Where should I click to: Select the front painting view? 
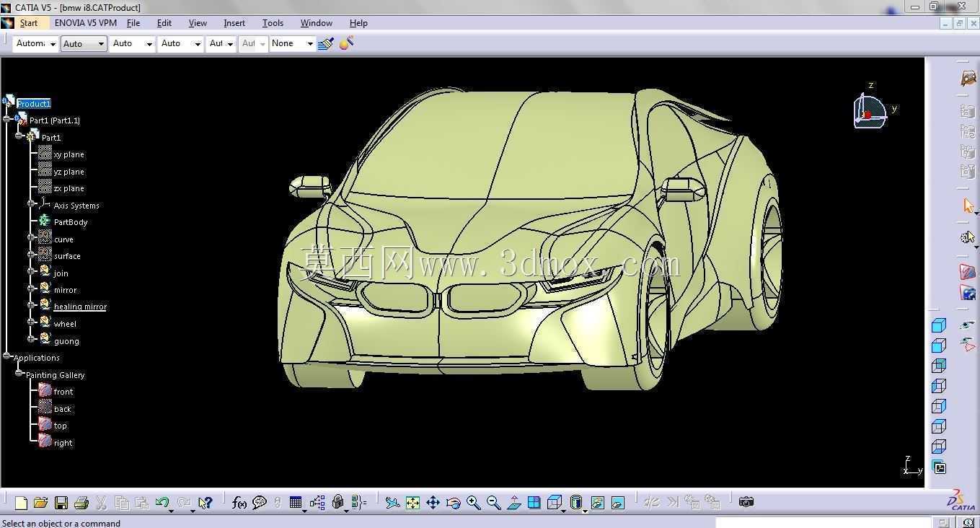click(63, 392)
